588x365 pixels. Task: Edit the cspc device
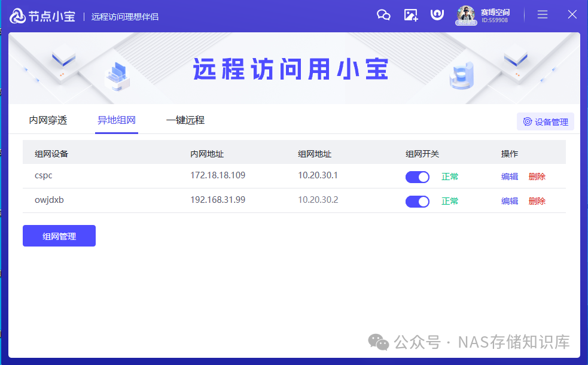point(510,177)
